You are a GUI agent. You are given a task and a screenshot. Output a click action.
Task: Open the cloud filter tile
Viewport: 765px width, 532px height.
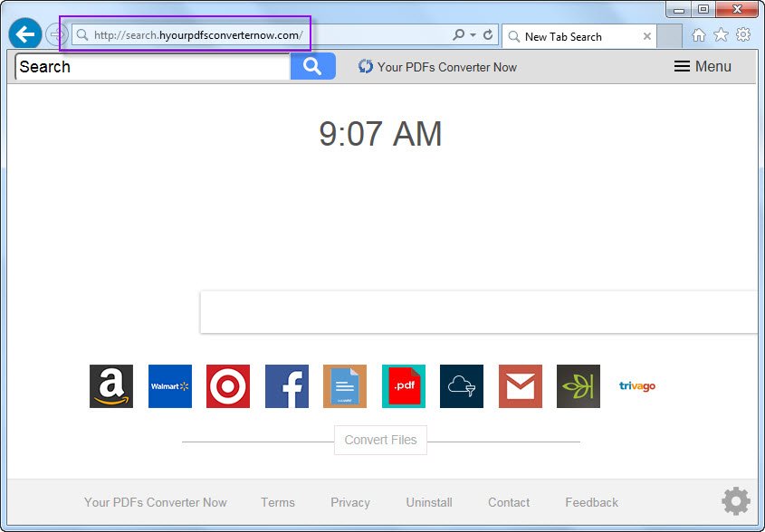(462, 386)
